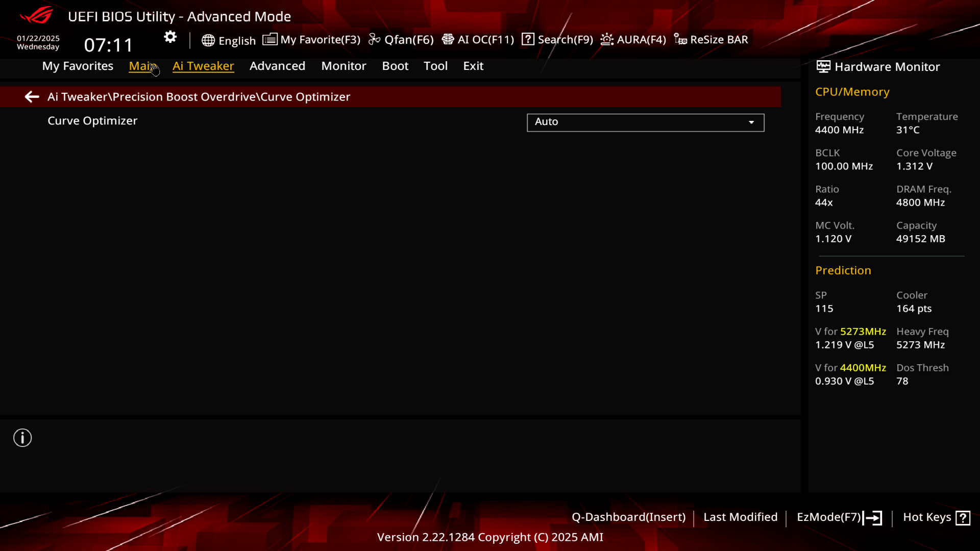Viewport: 980px width, 551px height.
Task: Switch to Ai Tweaker tab
Action: pos(203,65)
